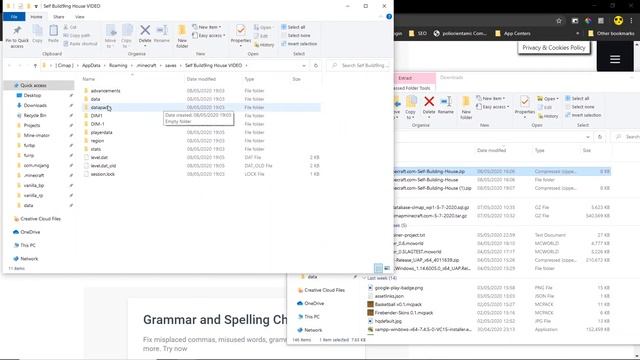Screen dimensions: 640x360
Task: Click Paste shortcut in front Explorer ribbon
Action: click(80, 44)
